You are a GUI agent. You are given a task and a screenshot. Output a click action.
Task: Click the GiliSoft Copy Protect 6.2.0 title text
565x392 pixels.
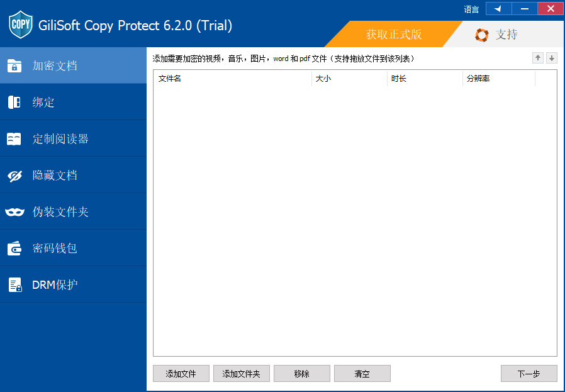[x=135, y=26]
